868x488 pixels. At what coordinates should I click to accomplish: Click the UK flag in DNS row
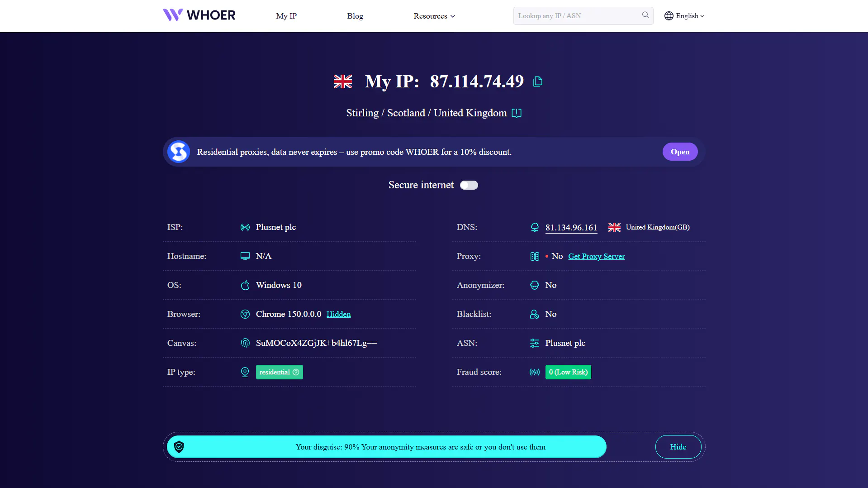coord(614,227)
